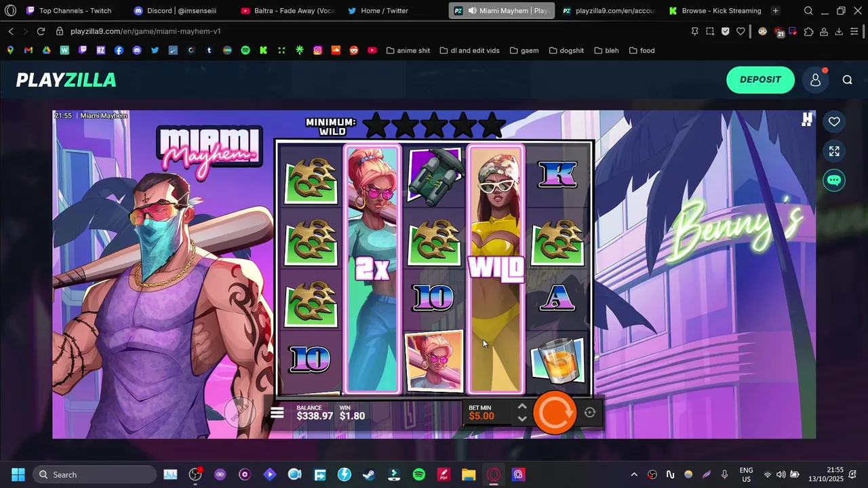The height and width of the screenshot is (488, 868).
Task: Go back to the previous page
Action: point(11,31)
